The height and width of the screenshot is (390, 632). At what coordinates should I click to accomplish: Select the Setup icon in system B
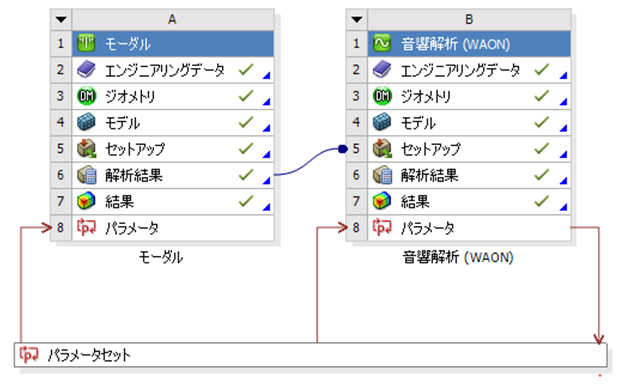pyautogui.click(x=382, y=149)
